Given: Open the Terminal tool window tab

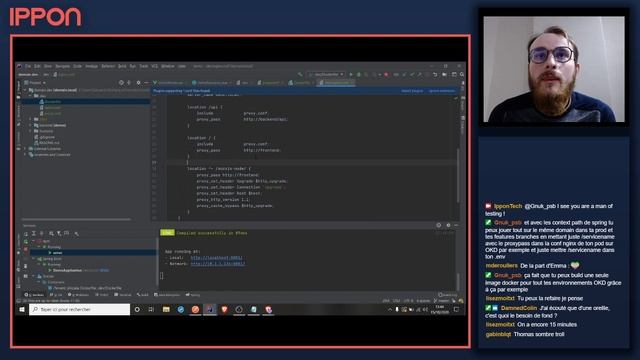Looking at the screenshot, I should pos(123,295).
